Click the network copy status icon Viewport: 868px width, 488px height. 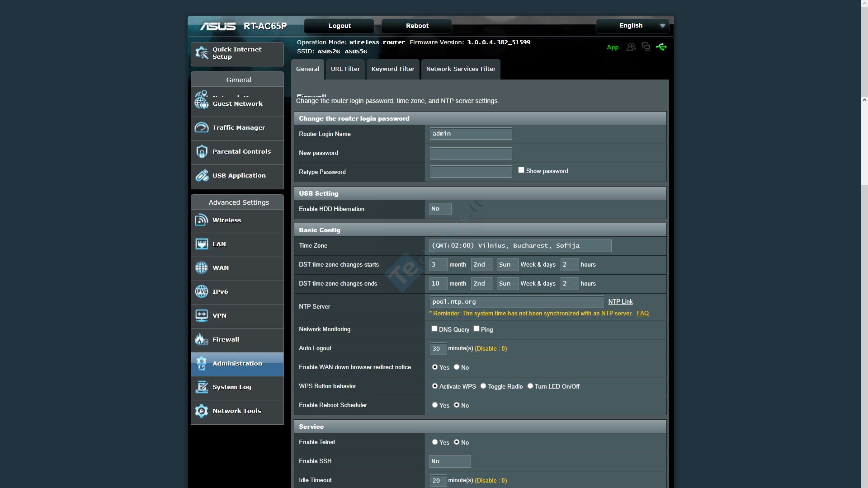pos(646,47)
